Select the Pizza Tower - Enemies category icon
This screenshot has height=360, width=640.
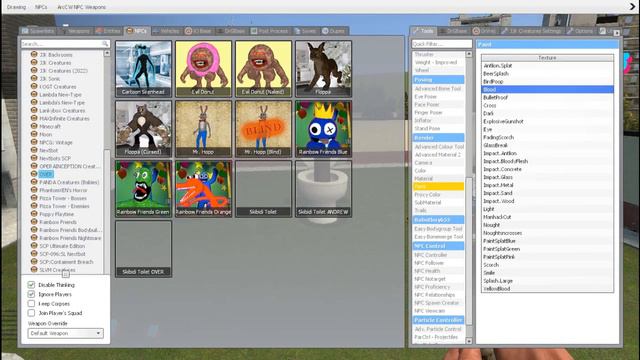pos(34,206)
